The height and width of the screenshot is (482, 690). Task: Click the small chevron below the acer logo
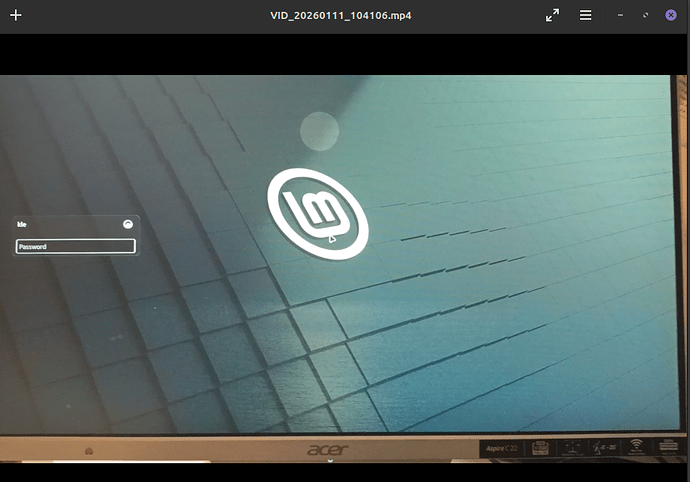pyautogui.click(x=330, y=462)
